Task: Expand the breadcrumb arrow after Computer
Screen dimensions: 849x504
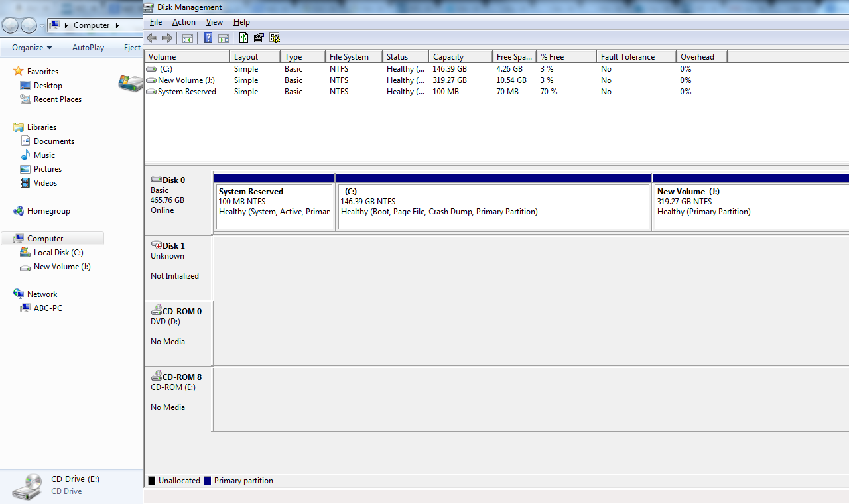Action: tap(117, 25)
